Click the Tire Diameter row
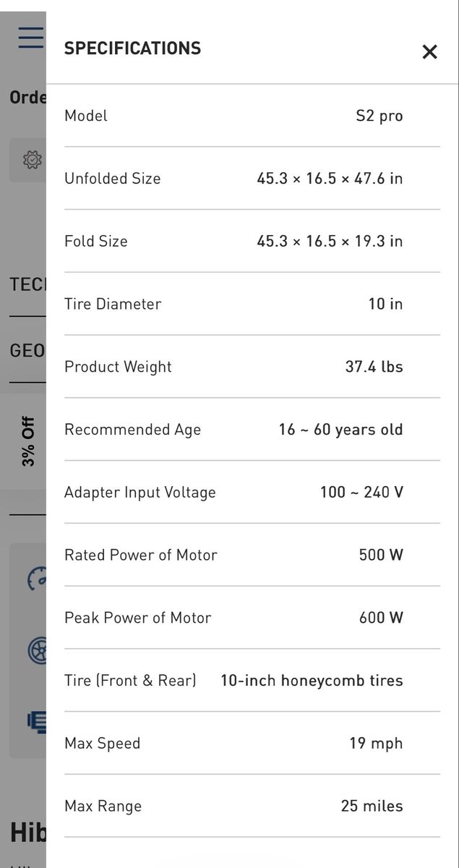The height and width of the screenshot is (868, 459). pyautogui.click(x=252, y=304)
